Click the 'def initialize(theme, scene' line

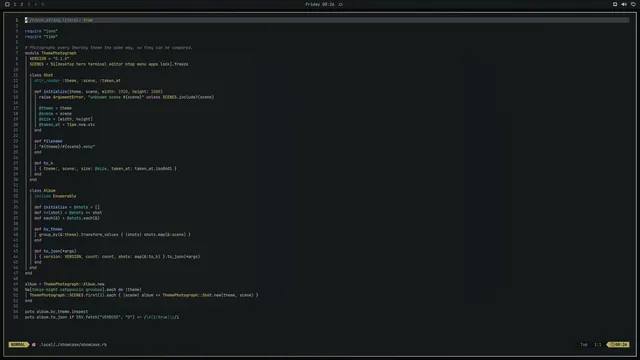(x=98, y=91)
